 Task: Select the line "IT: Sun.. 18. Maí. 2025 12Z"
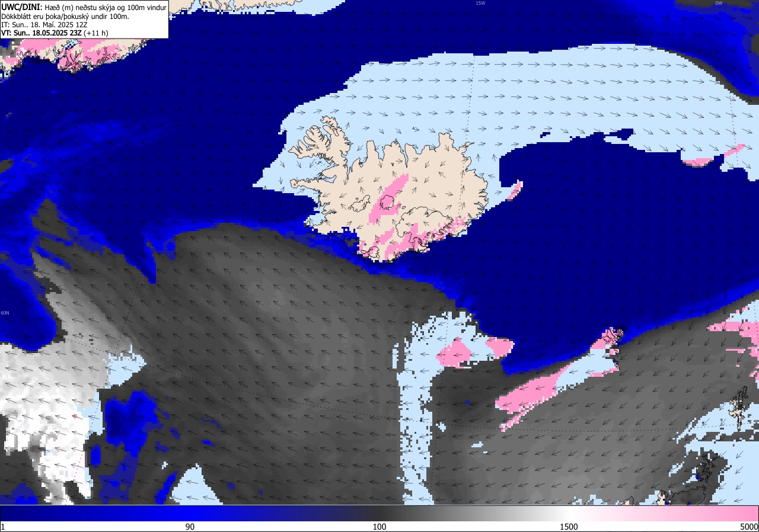coord(44,25)
